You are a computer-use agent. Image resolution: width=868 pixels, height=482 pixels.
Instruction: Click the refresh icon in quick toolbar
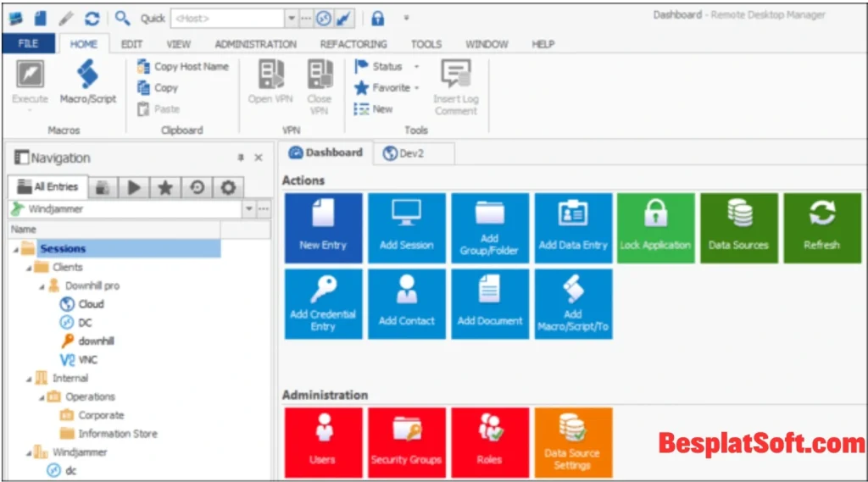92,19
